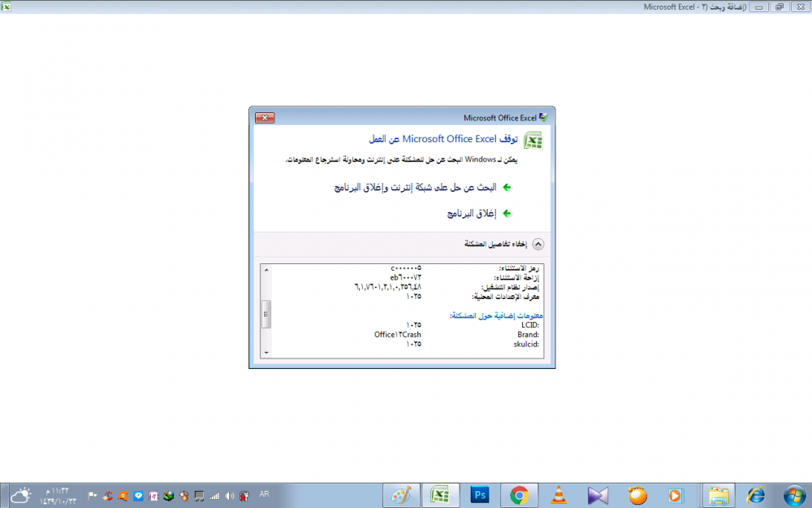Select the 'معرف الإعدادات المحلية:' label
This screenshot has height=508, width=812.
(505, 297)
